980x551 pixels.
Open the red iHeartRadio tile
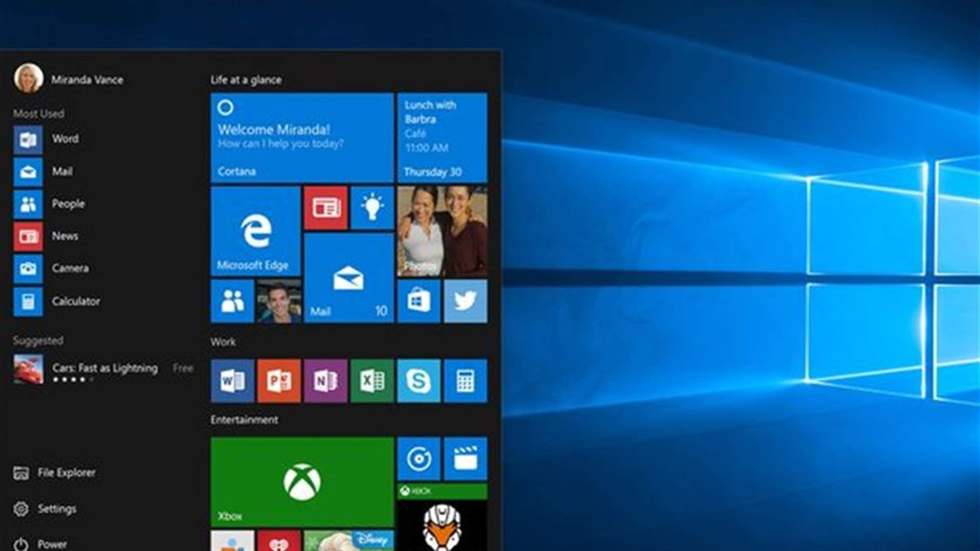279,541
